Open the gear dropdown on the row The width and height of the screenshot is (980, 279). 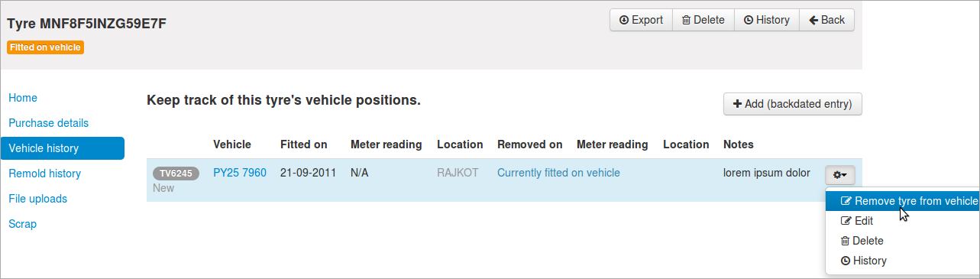839,175
